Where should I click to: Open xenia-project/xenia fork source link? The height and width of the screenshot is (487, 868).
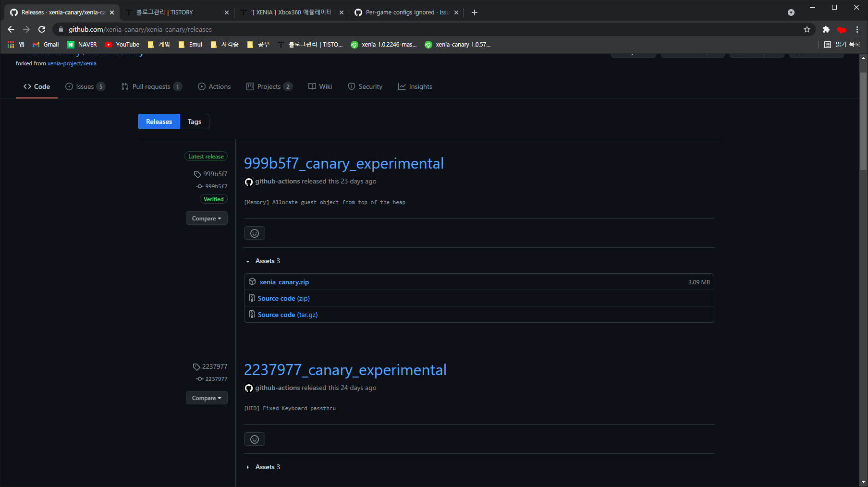(72, 63)
